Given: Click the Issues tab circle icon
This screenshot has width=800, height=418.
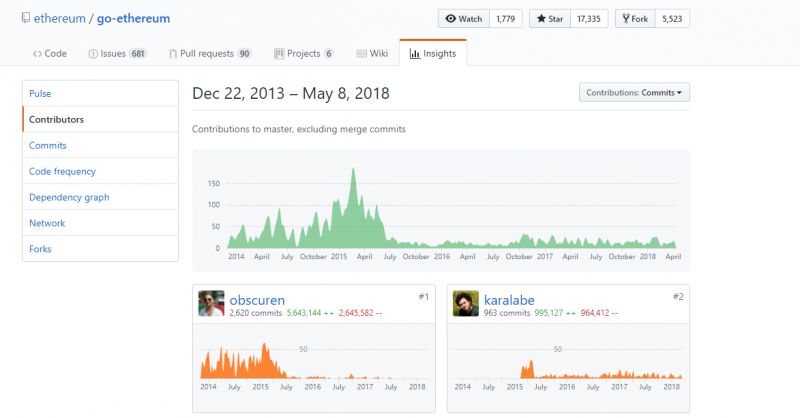Looking at the screenshot, I should tap(93, 54).
